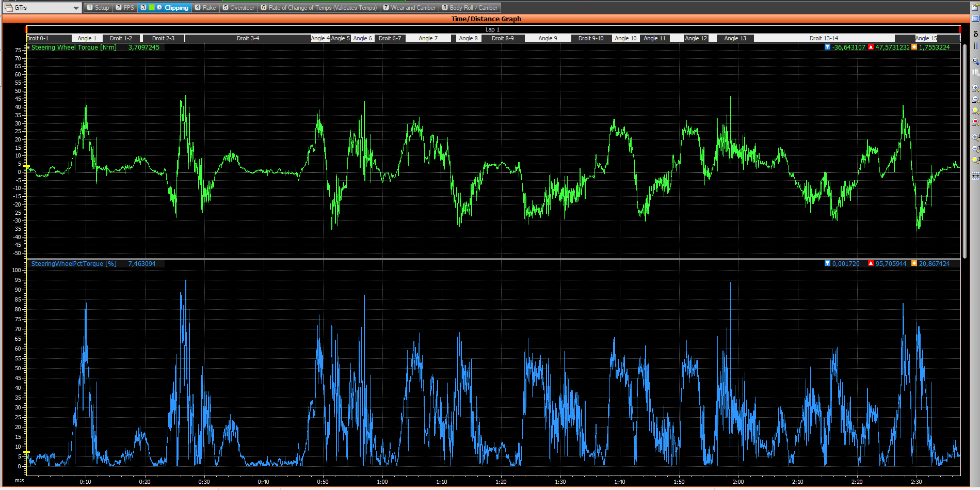Select track segment Angle 9

point(548,38)
